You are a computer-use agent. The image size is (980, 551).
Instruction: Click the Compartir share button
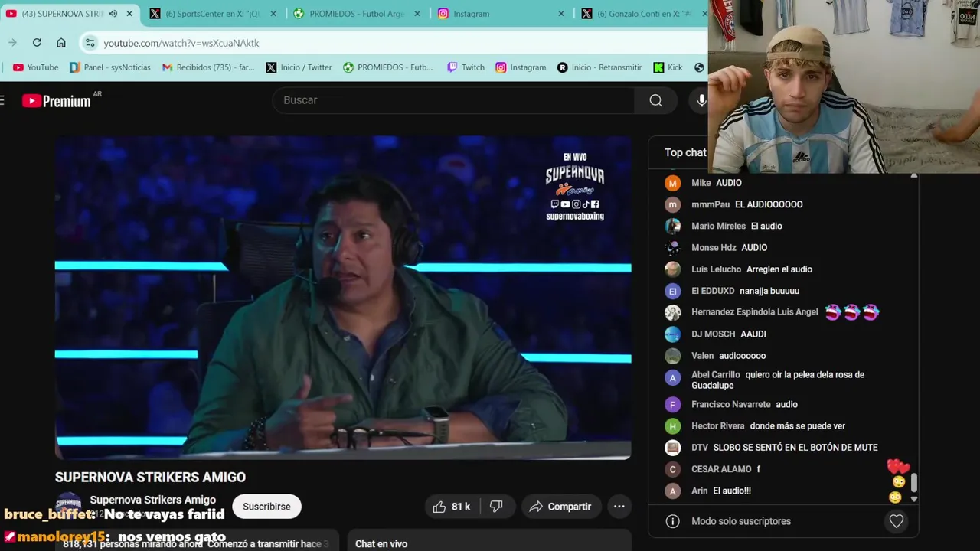click(x=560, y=507)
